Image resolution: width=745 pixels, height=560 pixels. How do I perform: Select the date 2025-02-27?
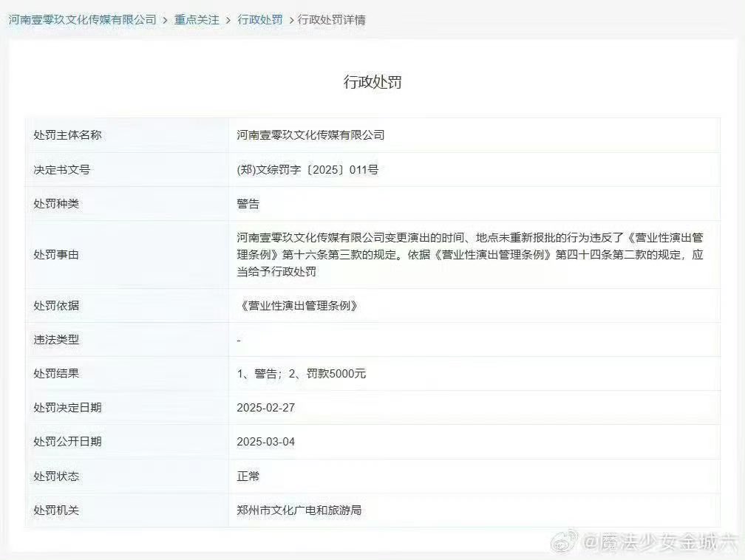[x=265, y=408]
